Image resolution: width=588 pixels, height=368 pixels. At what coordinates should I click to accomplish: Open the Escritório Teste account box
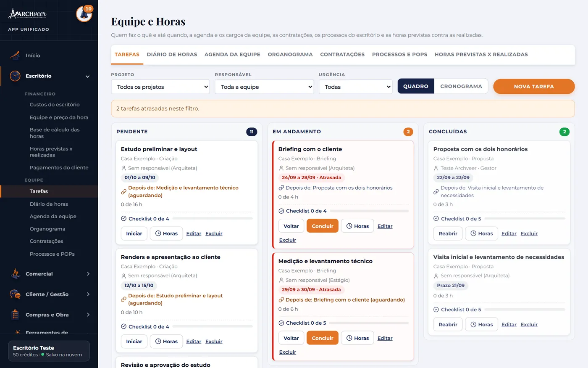(49, 351)
